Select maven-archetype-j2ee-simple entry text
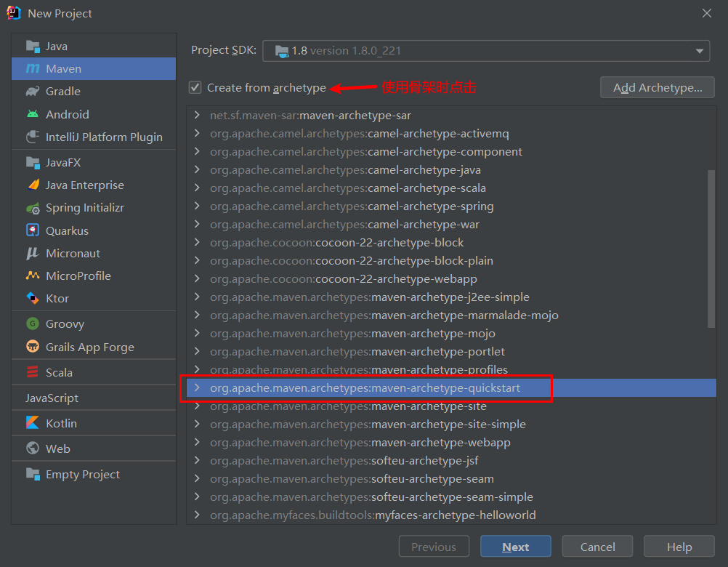This screenshot has width=728, height=567. (x=370, y=297)
